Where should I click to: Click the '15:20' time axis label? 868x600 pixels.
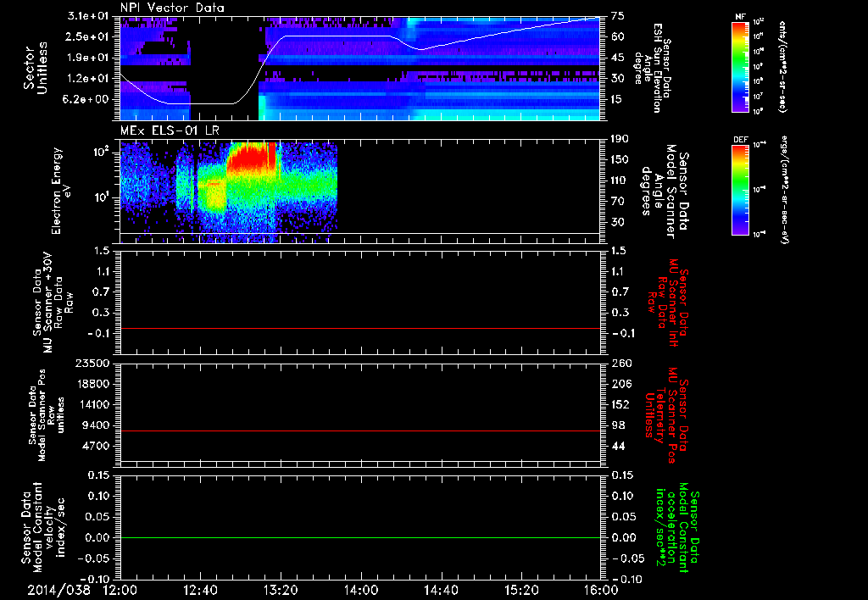point(522,590)
